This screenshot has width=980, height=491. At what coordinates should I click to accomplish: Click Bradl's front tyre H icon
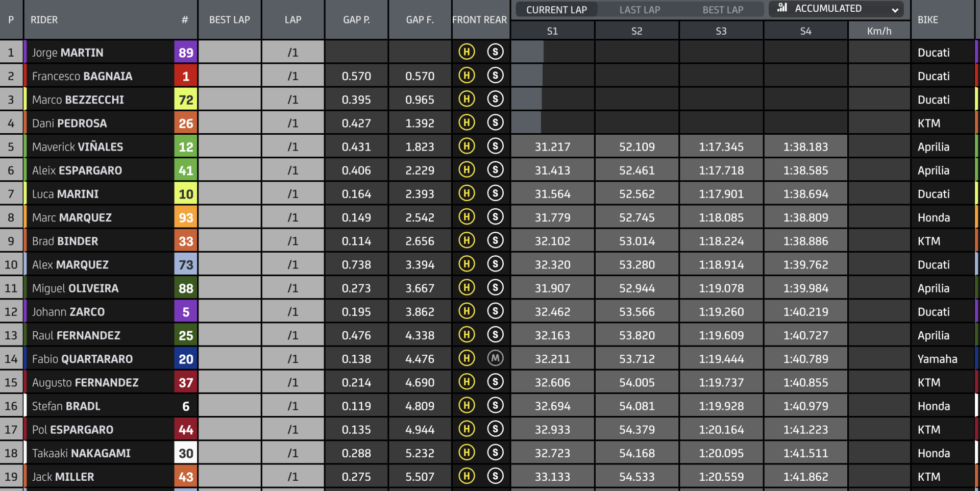tap(467, 406)
